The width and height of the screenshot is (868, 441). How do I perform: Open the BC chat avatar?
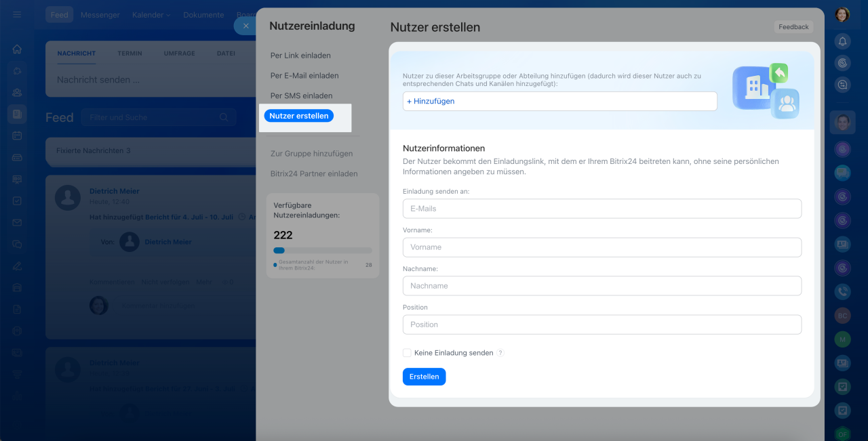pos(843,316)
